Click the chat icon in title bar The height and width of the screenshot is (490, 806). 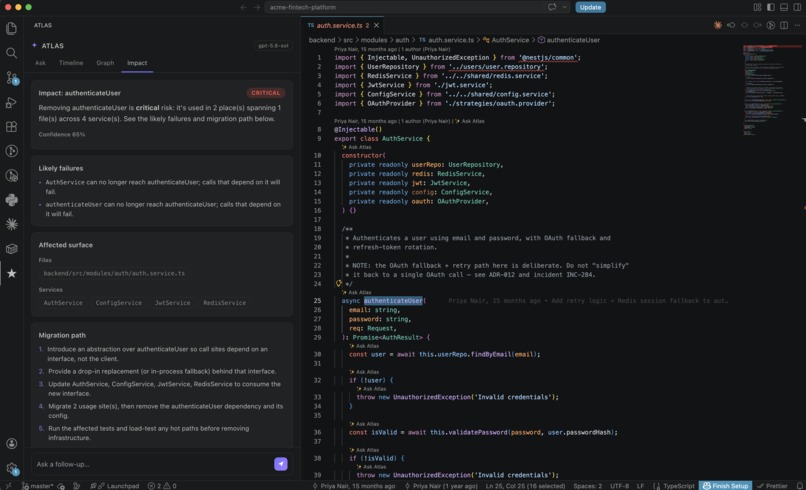pyautogui.click(x=552, y=7)
